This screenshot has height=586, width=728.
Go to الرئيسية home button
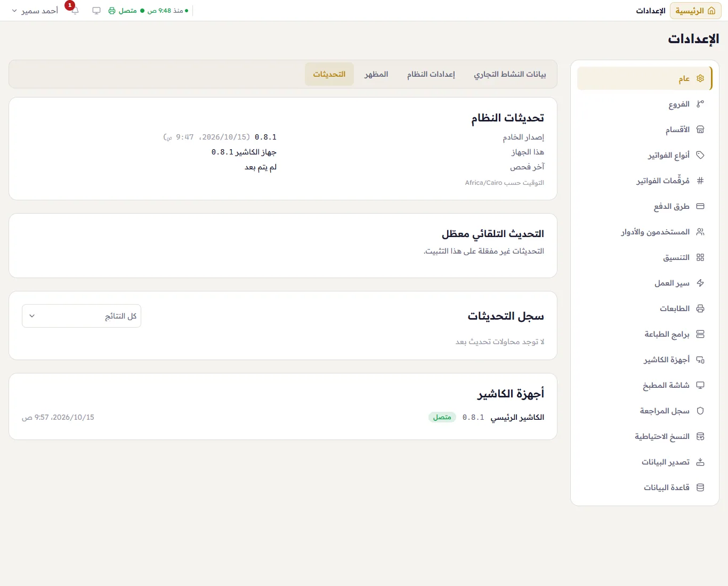[x=695, y=11]
